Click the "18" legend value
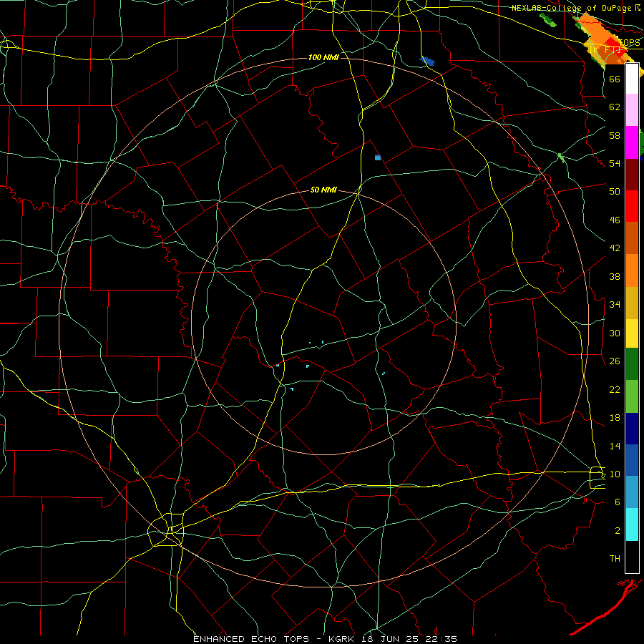644x644 pixels. [x=615, y=418]
